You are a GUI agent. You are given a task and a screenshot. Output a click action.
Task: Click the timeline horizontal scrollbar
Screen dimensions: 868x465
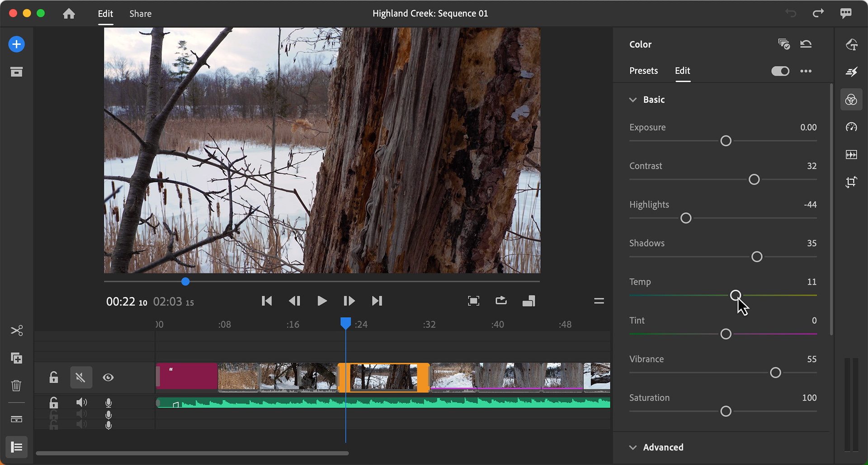tap(192, 453)
